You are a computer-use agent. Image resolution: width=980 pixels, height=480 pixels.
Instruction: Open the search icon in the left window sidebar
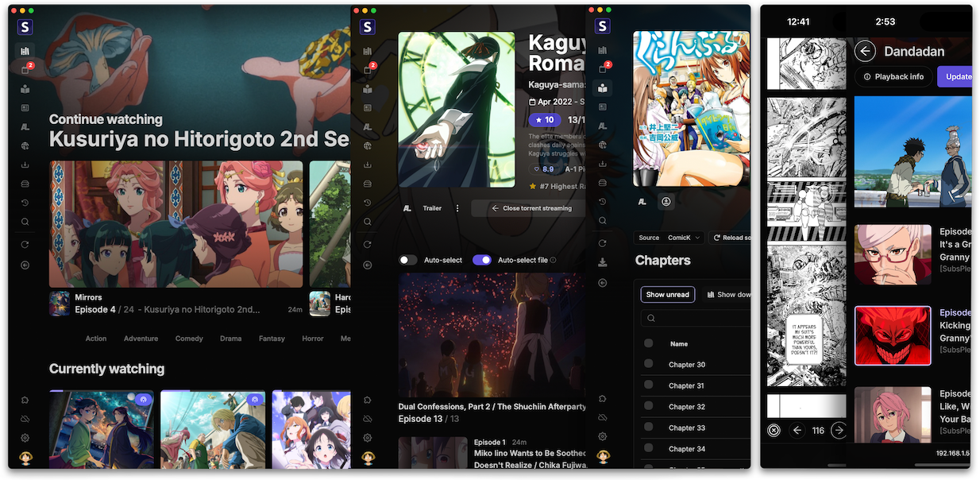point(25,222)
